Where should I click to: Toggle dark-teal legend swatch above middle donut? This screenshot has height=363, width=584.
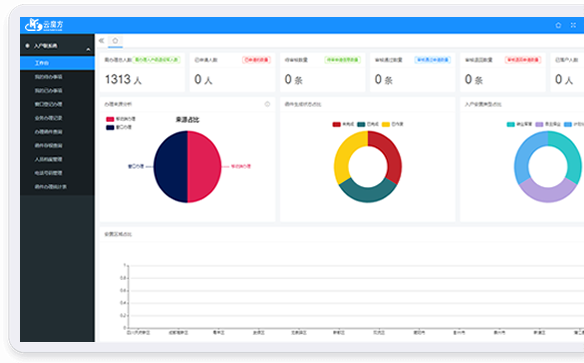361,124
